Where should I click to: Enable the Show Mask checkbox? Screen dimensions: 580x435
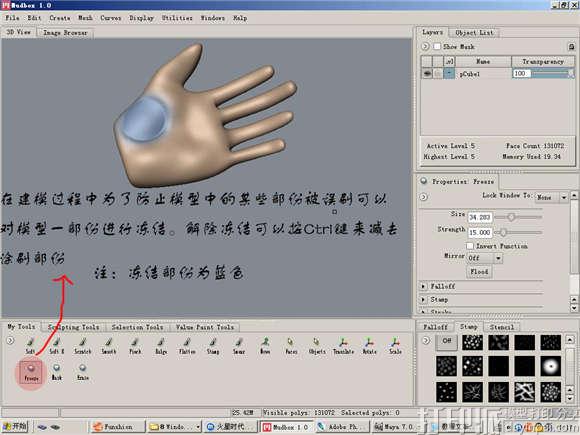(x=437, y=46)
